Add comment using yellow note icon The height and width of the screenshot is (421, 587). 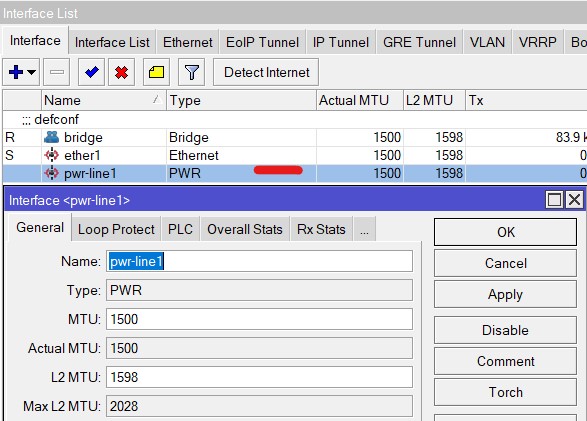(156, 72)
